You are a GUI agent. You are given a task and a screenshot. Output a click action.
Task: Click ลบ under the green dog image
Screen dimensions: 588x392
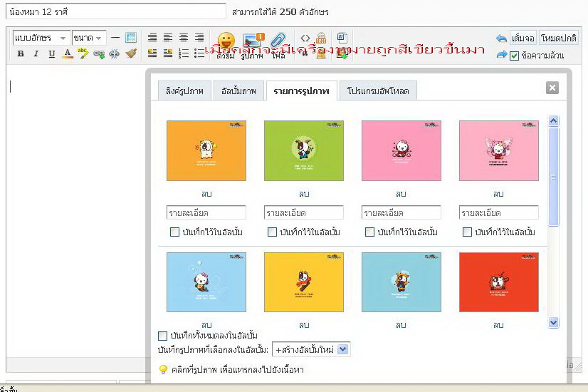(304, 194)
